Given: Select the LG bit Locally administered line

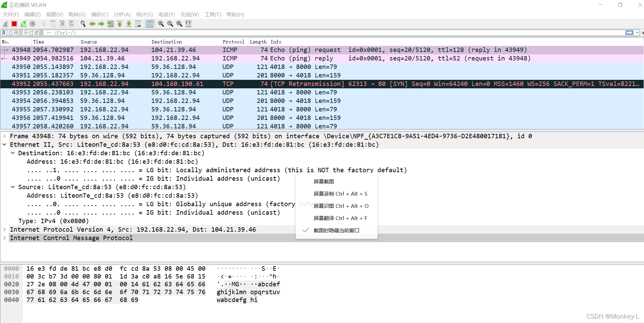Looking at the screenshot, I should click(217, 170).
